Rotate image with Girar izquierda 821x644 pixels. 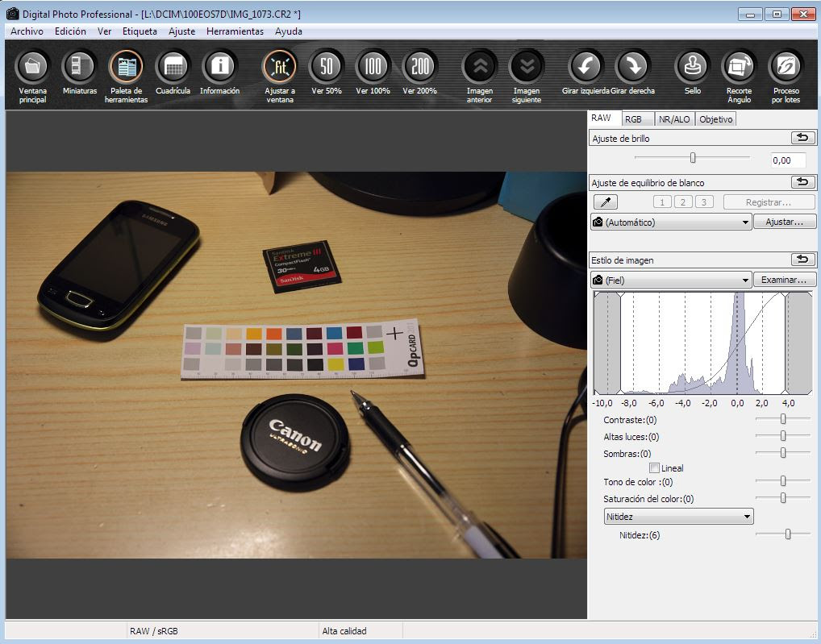586,66
